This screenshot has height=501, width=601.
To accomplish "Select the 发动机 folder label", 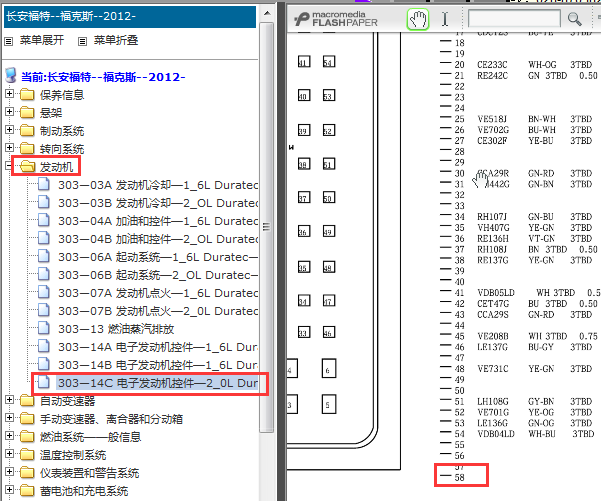I will click(x=56, y=167).
